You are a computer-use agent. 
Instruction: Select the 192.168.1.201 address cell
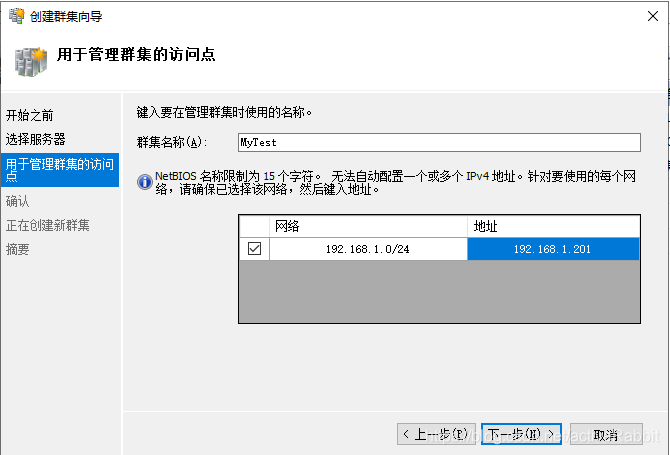tap(553, 249)
